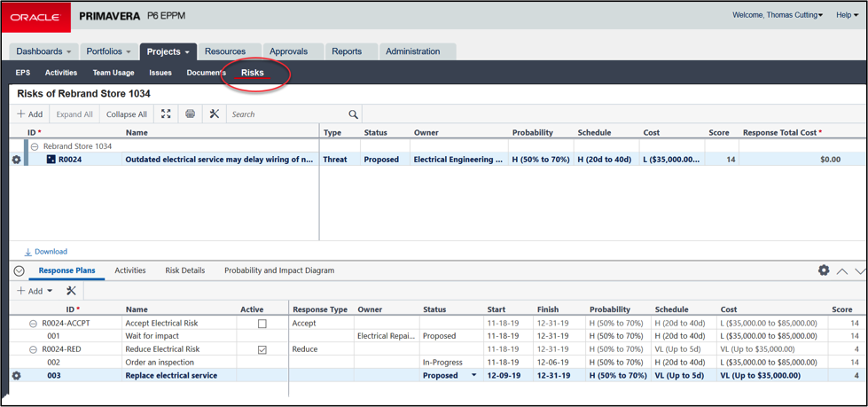Select the Risks subpage
Screen dimensions: 868x407
253,73
